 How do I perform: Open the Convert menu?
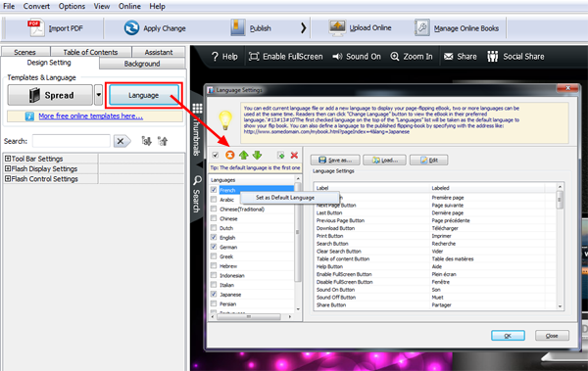[x=36, y=7]
